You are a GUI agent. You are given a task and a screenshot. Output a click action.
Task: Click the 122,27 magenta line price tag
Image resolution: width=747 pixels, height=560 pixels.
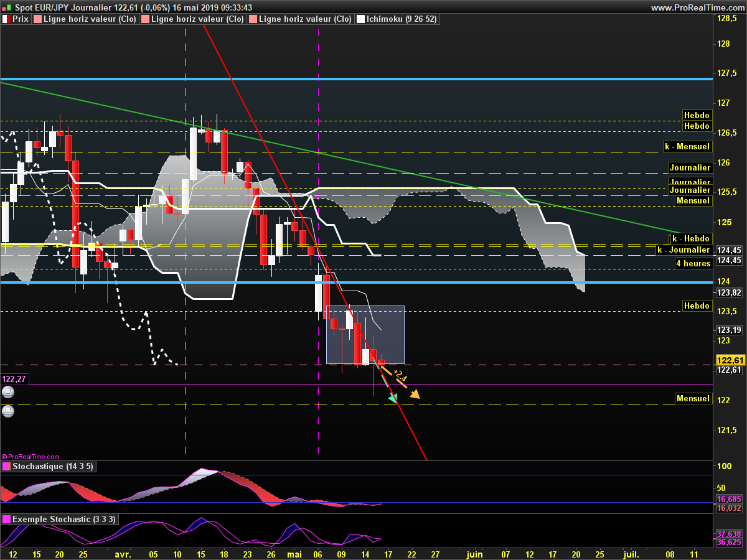coord(15,378)
